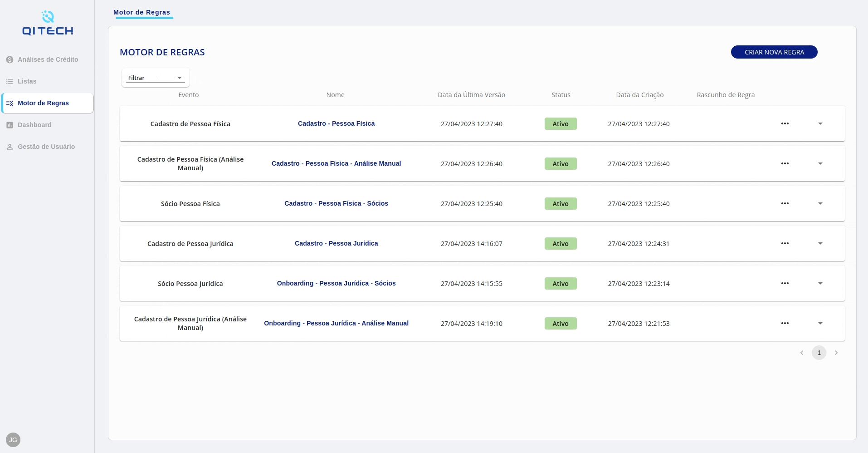The width and height of the screenshot is (868, 453).
Task: Expand the Cadastro - Pessoa Jurídica row
Action: pos(820,243)
